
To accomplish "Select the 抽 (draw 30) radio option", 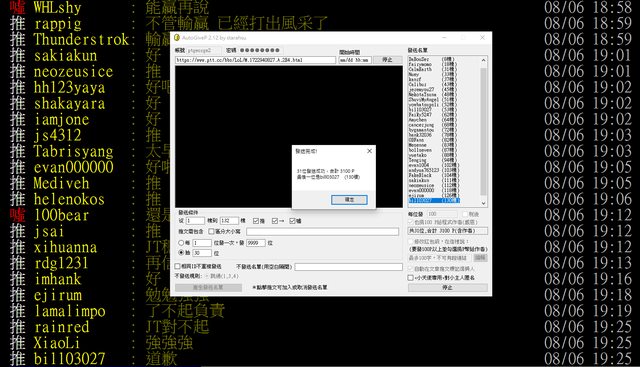I will pos(181,253).
